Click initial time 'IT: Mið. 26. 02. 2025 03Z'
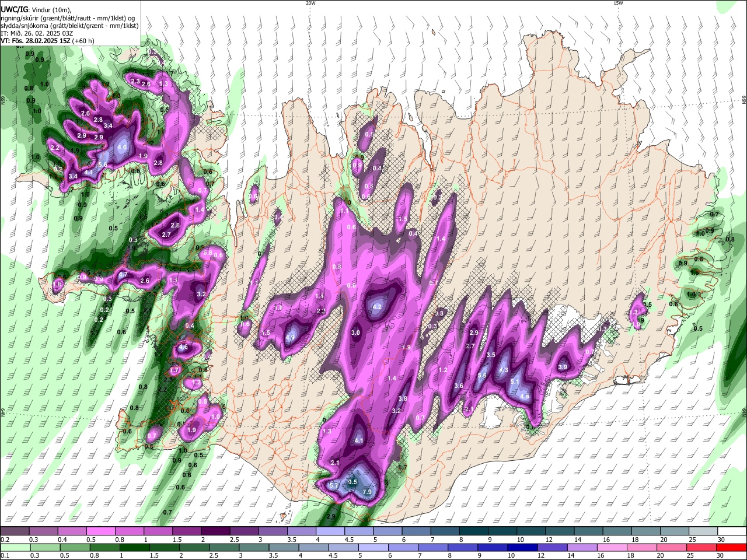This screenshot has width=747, height=560. click(x=36, y=33)
